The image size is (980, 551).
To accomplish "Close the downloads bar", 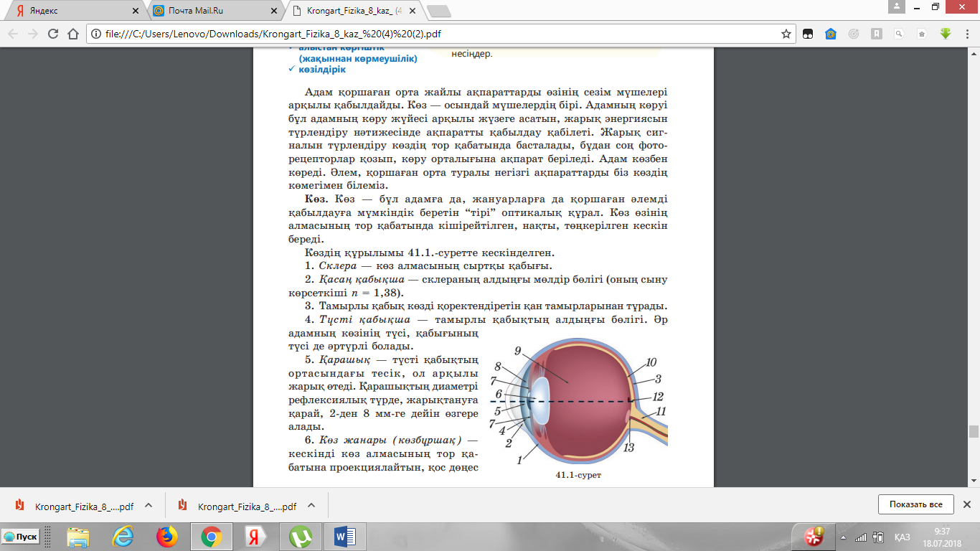I will pyautogui.click(x=966, y=504).
